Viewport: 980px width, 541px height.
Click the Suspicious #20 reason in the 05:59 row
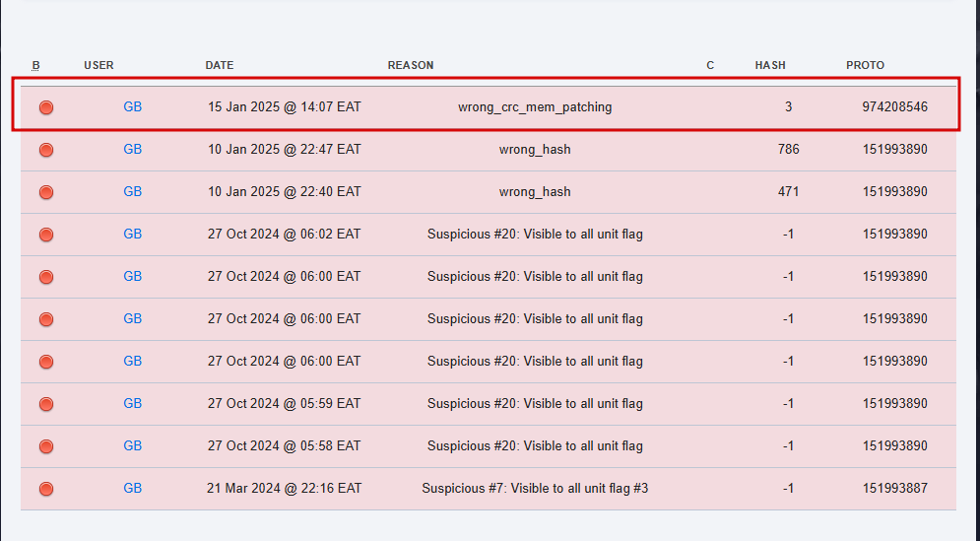[x=535, y=403]
